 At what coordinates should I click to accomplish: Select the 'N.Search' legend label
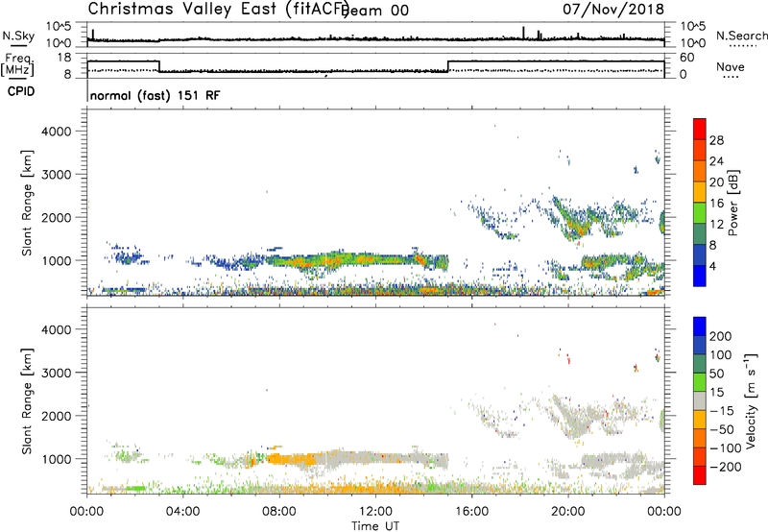pyautogui.click(x=741, y=36)
